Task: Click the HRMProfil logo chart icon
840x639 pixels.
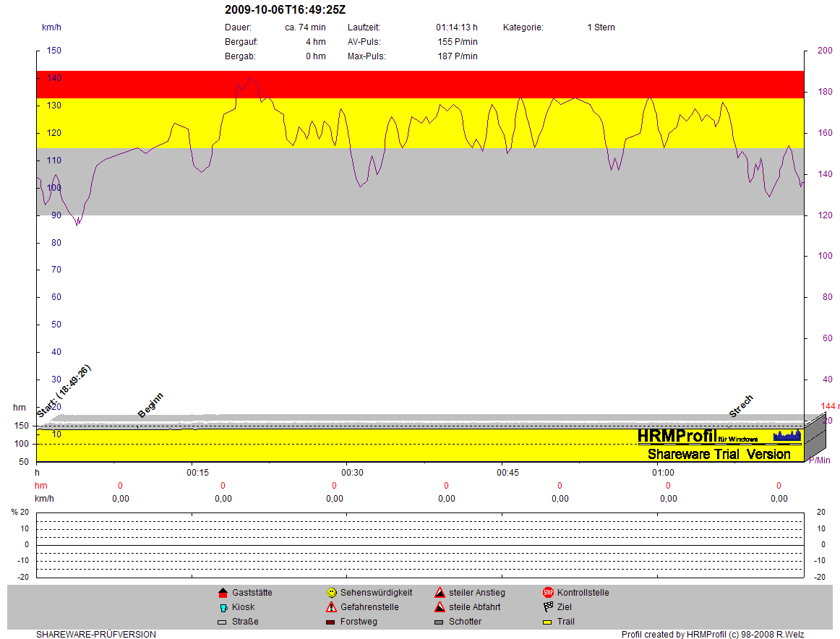Action: point(787,435)
